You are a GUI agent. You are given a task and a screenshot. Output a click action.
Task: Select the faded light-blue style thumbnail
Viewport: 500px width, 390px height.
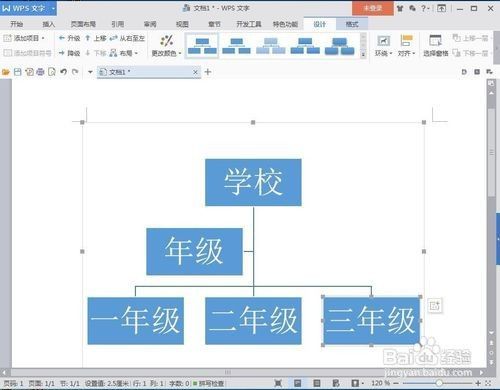click(271, 46)
